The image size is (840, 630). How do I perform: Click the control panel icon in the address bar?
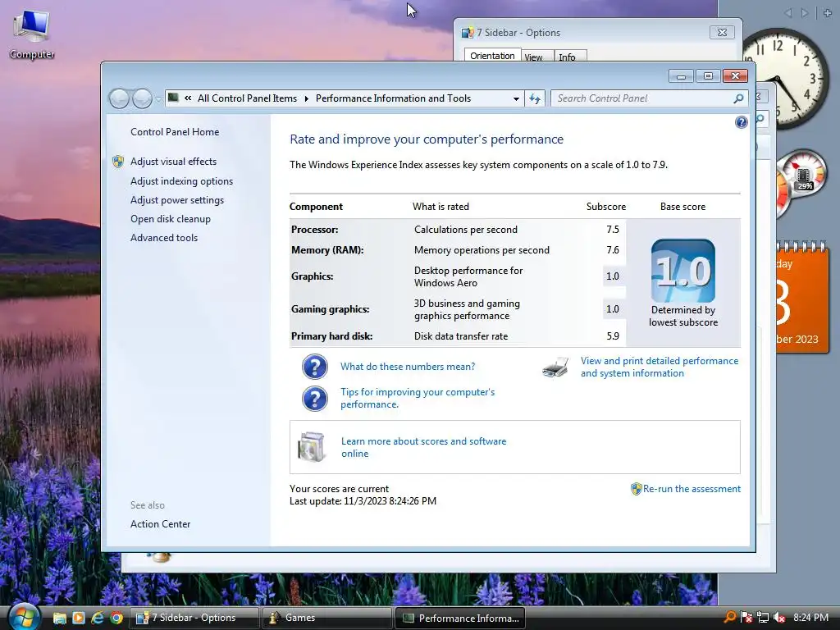(x=173, y=98)
